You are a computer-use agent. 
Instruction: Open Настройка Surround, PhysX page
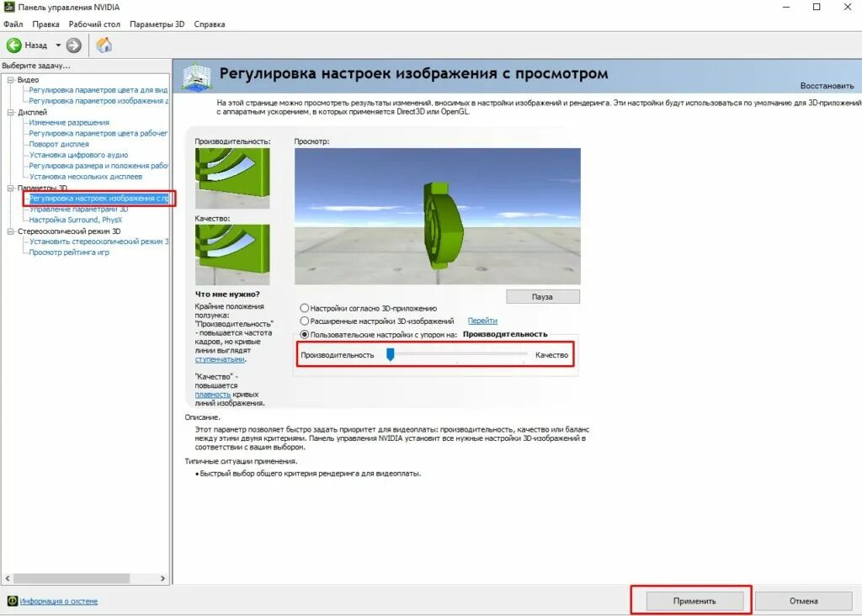pos(75,220)
